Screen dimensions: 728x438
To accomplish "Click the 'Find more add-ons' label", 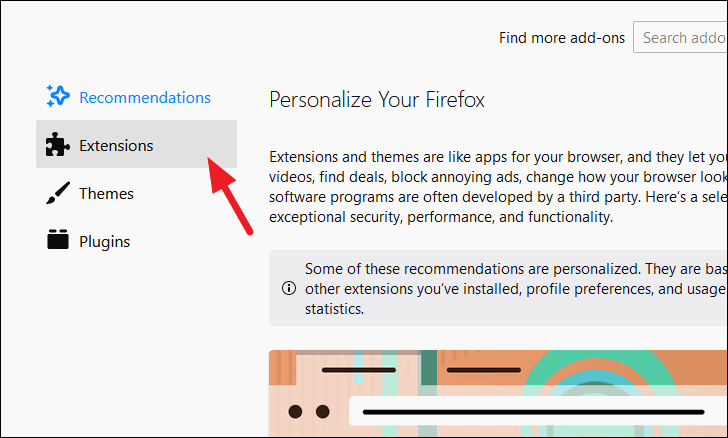I will 562,38.
